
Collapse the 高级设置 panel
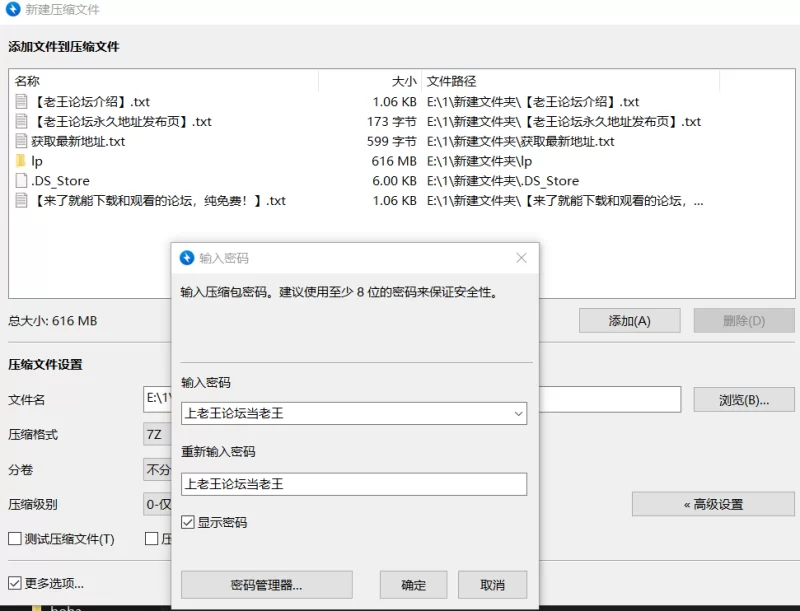coord(713,504)
